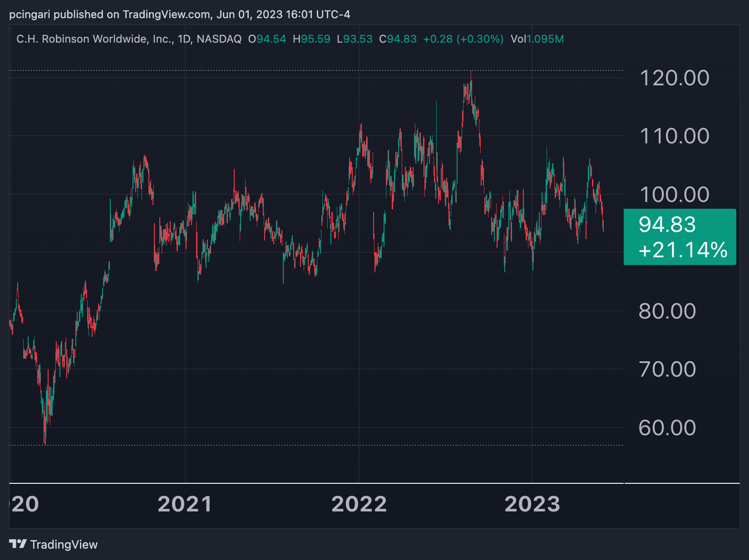Click the TradingView wordmark text
This screenshot has width=749, height=560.
64,545
